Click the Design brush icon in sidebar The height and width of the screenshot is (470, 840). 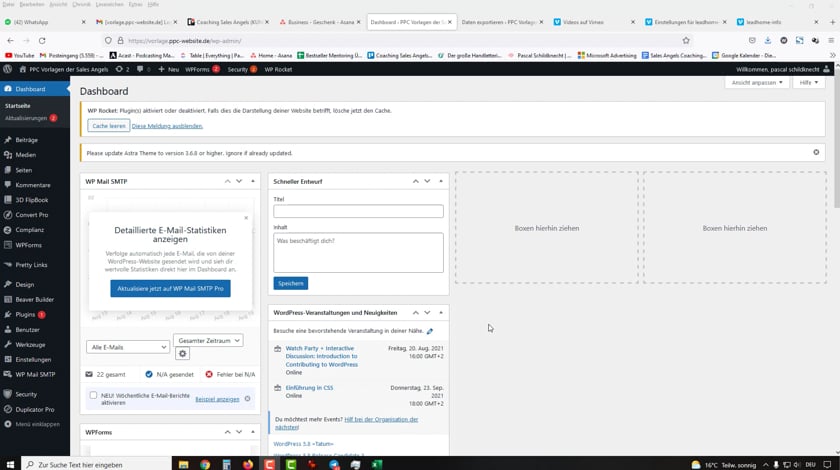click(x=8, y=285)
